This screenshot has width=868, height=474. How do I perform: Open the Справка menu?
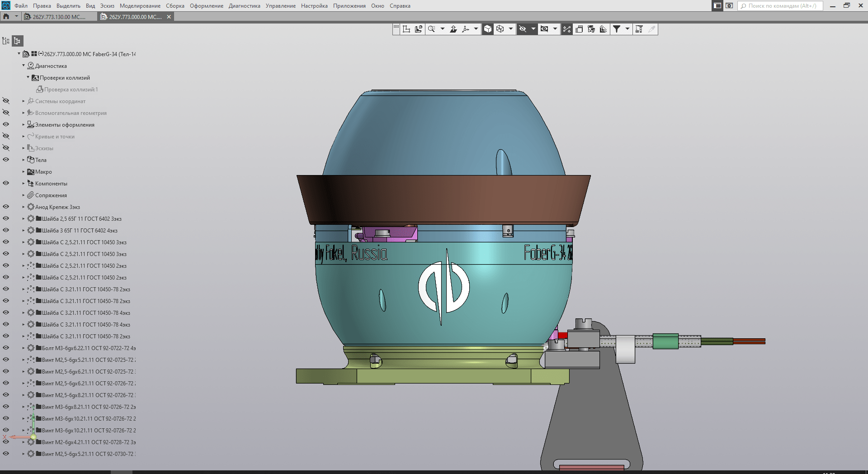[400, 6]
